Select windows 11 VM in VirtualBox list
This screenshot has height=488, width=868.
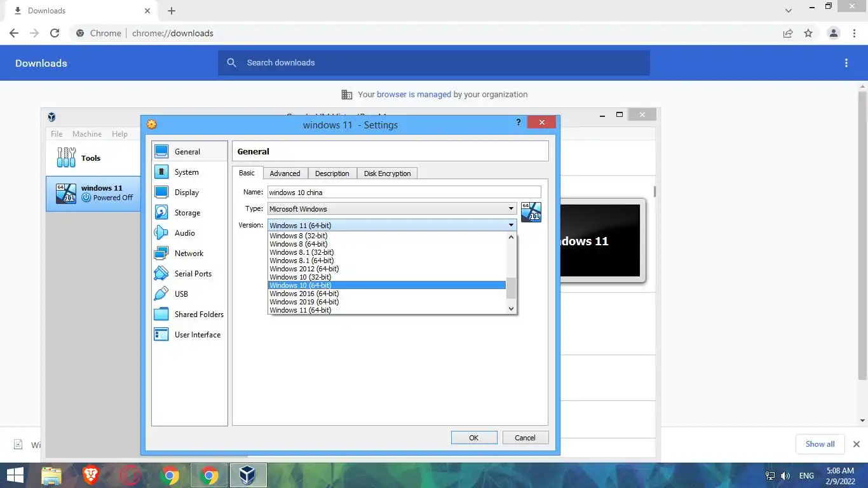(x=93, y=193)
